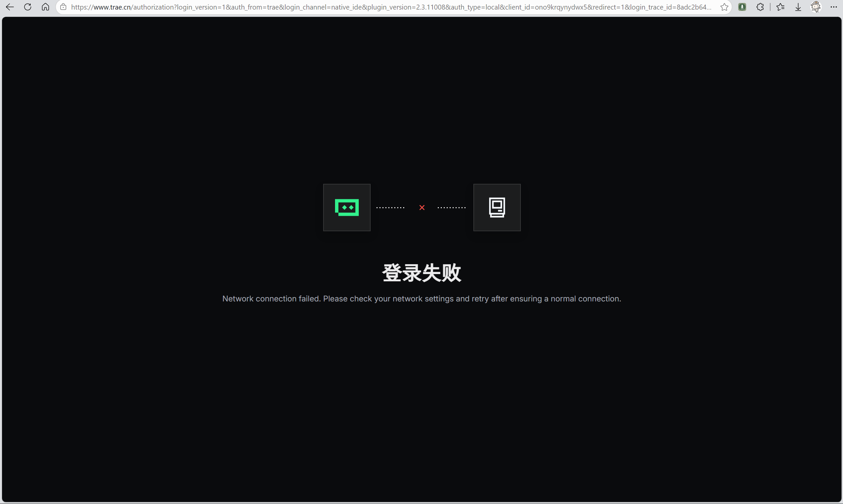Show the favorites list panel

(x=780, y=7)
